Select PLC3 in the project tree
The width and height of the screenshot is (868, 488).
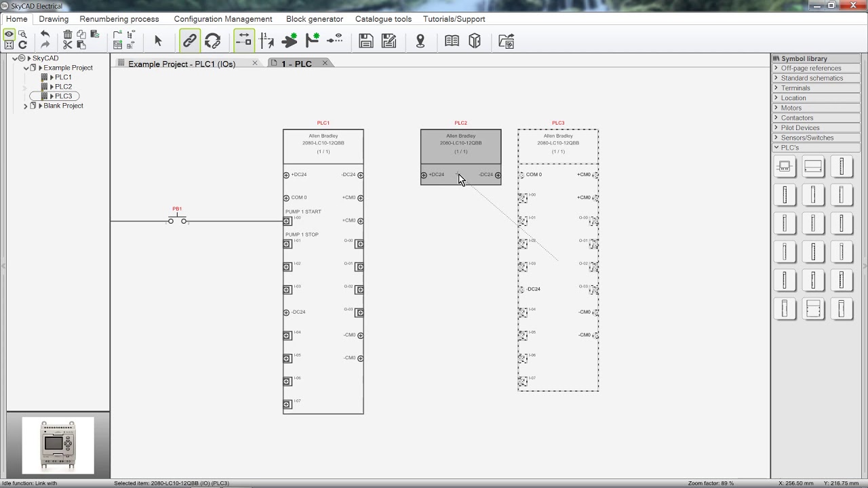click(x=63, y=96)
